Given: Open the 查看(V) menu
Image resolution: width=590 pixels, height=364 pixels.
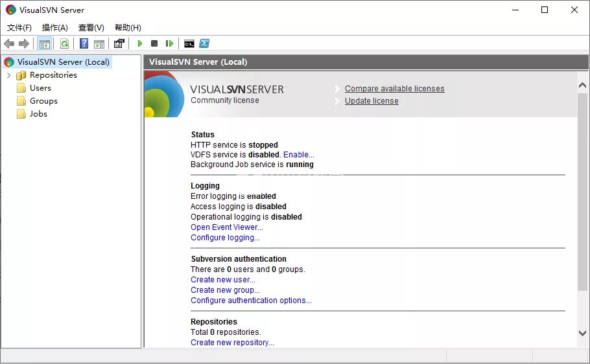Looking at the screenshot, I should point(91,28).
